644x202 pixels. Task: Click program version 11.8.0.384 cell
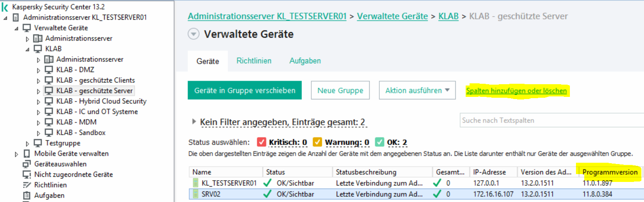coord(597,194)
